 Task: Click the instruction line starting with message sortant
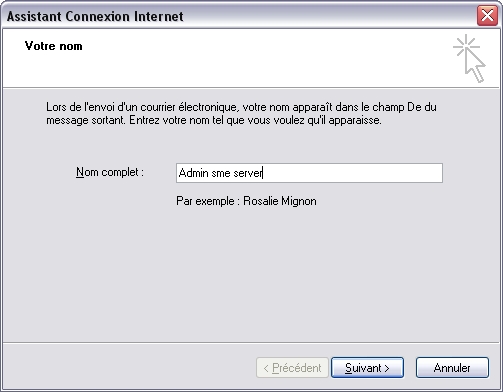point(214,120)
